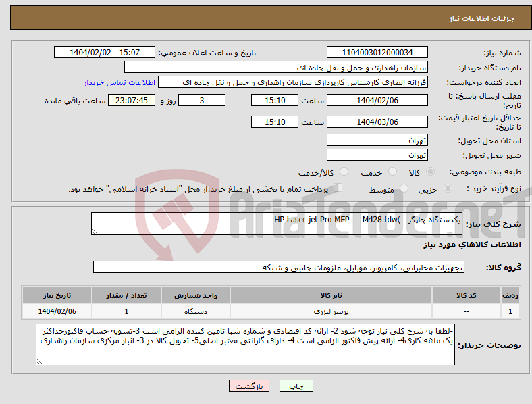Click the دستگاه unit cell

point(196,311)
